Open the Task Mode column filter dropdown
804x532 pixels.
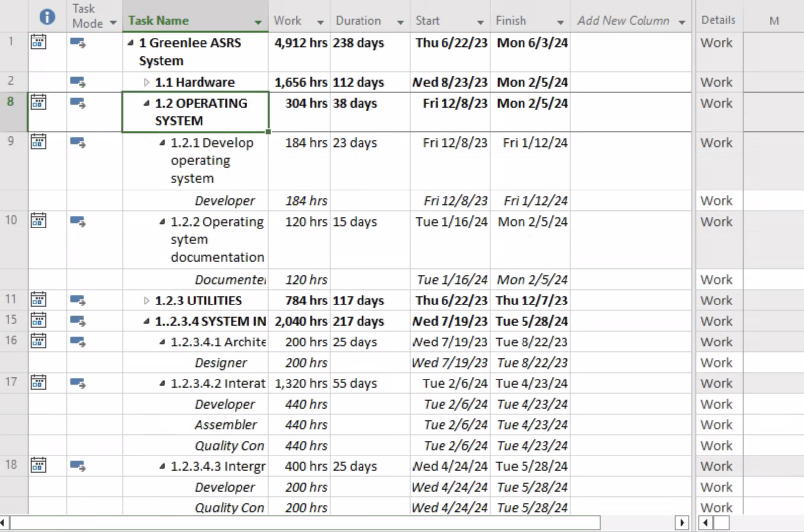(x=113, y=23)
